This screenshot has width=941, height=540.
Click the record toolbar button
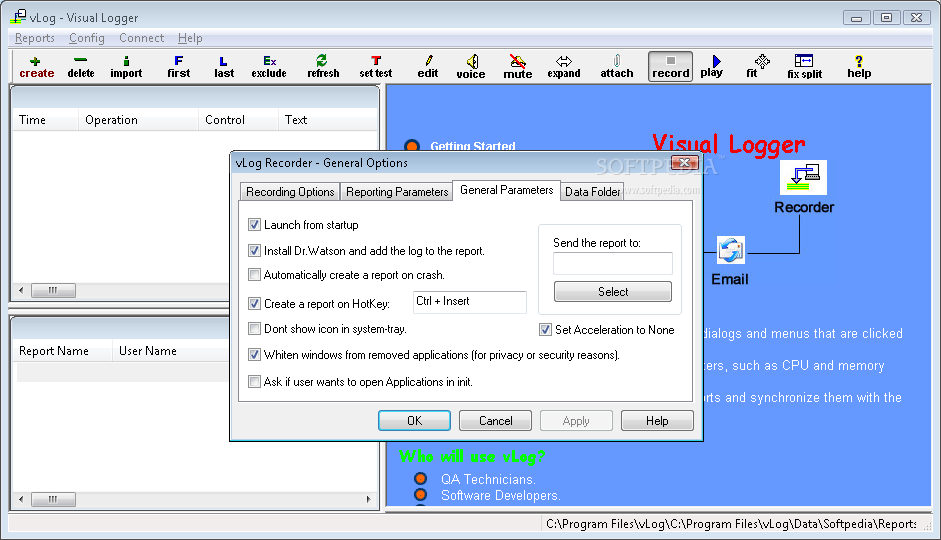[x=670, y=66]
